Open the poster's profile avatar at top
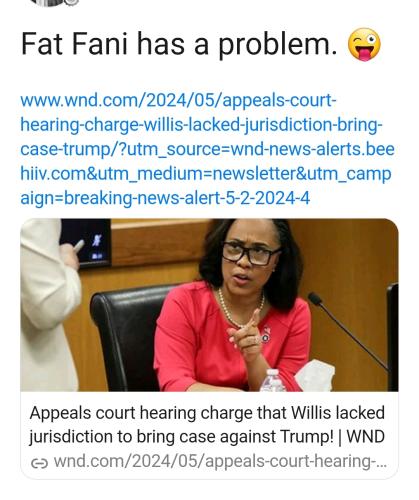 [x=55, y=3]
